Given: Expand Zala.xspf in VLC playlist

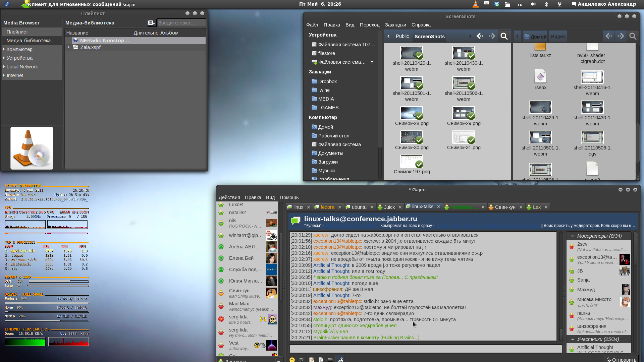Looking at the screenshot, I should tap(69, 47).
